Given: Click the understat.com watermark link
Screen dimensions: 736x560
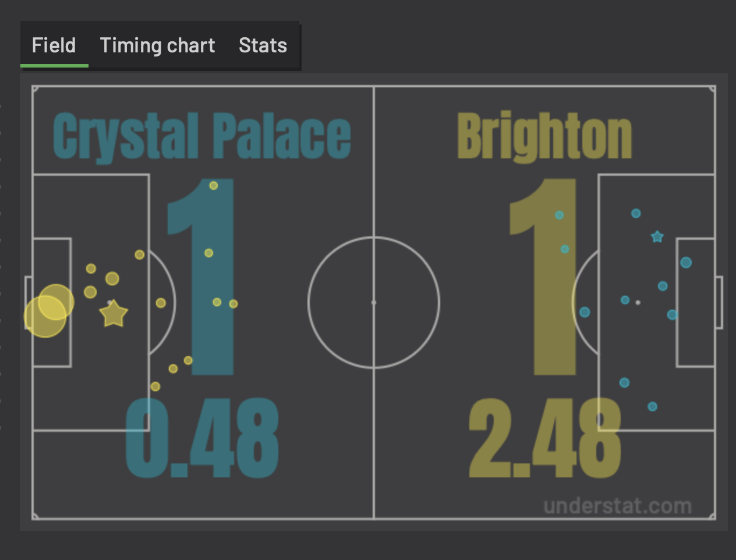Looking at the screenshot, I should pyautogui.click(x=617, y=506).
